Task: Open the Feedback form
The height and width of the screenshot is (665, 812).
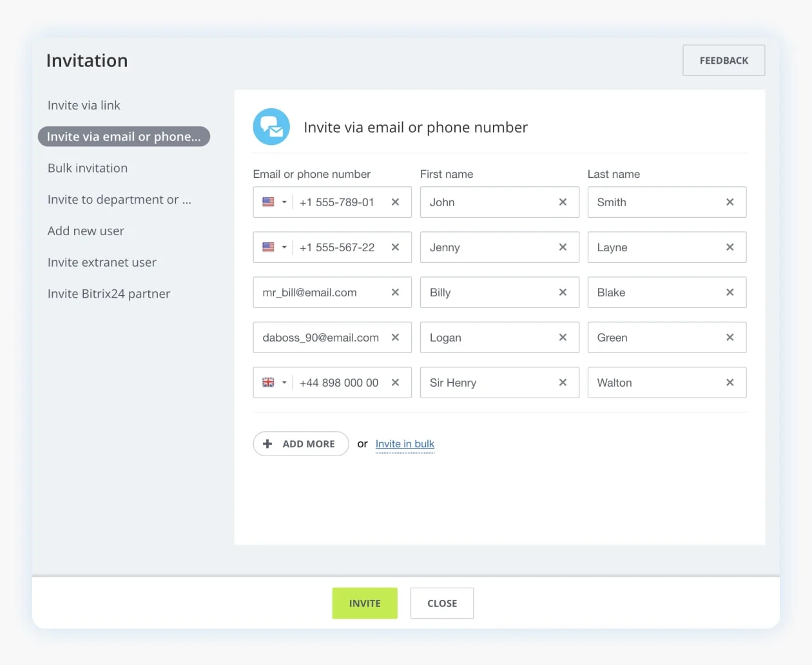Action: 724,61
